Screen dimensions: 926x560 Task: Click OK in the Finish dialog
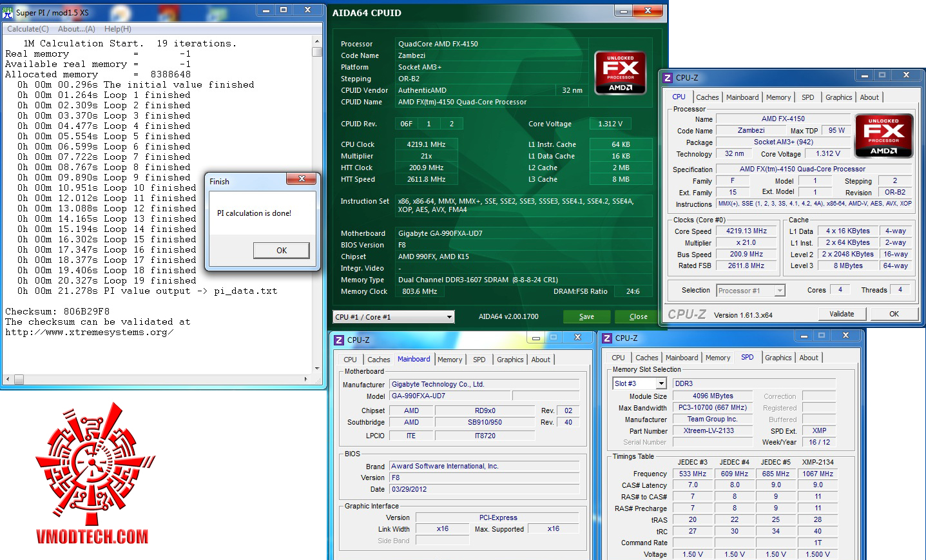tap(282, 251)
